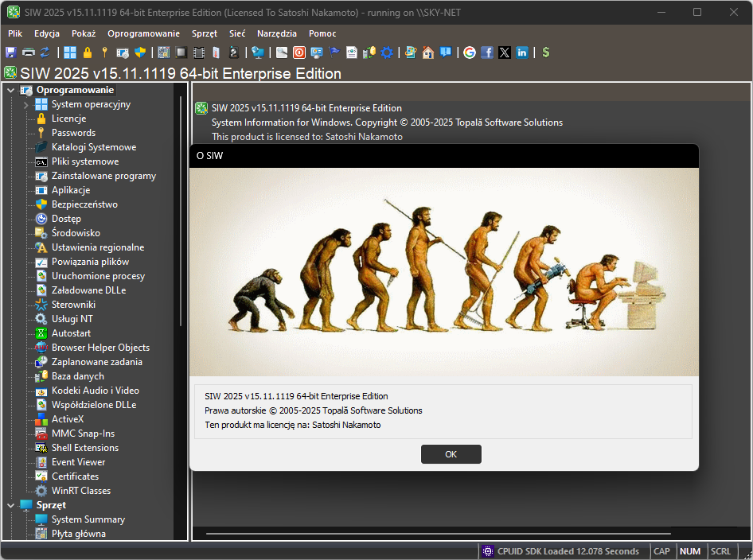Click the X (Twitter) toolbar icon

pos(504,52)
